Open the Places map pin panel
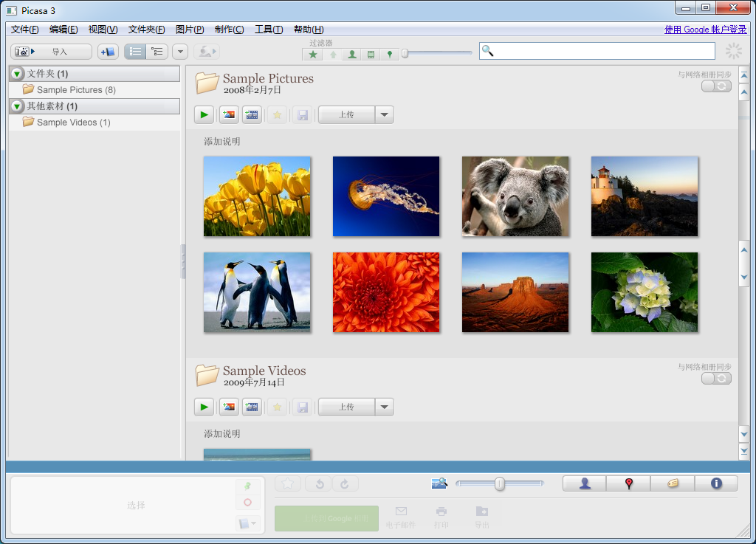The height and width of the screenshot is (544, 756). click(x=628, y=483)
